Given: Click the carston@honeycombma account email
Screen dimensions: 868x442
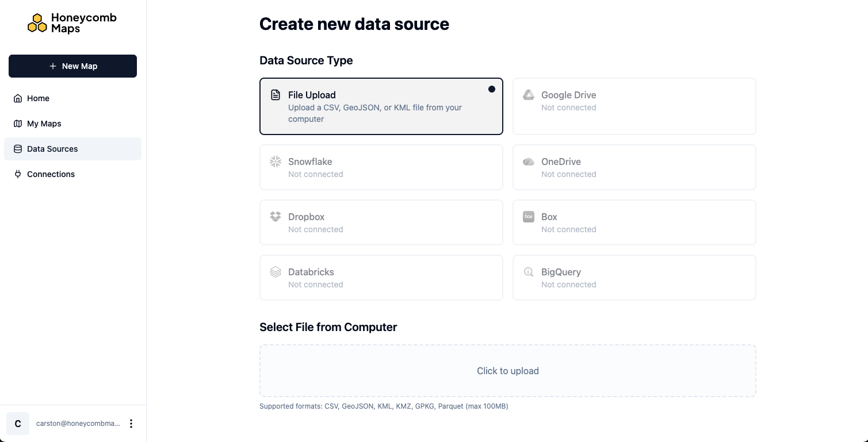Looking at the screenshot, I should [78, 424].
